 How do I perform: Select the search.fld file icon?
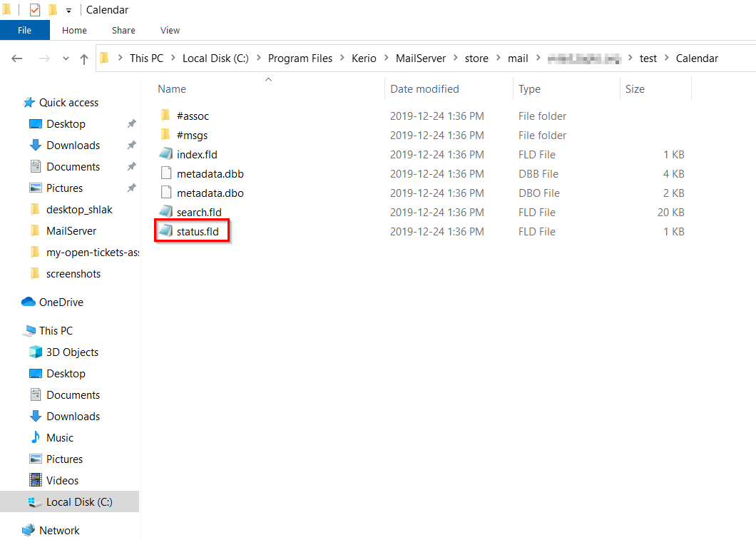click(165, 212)
